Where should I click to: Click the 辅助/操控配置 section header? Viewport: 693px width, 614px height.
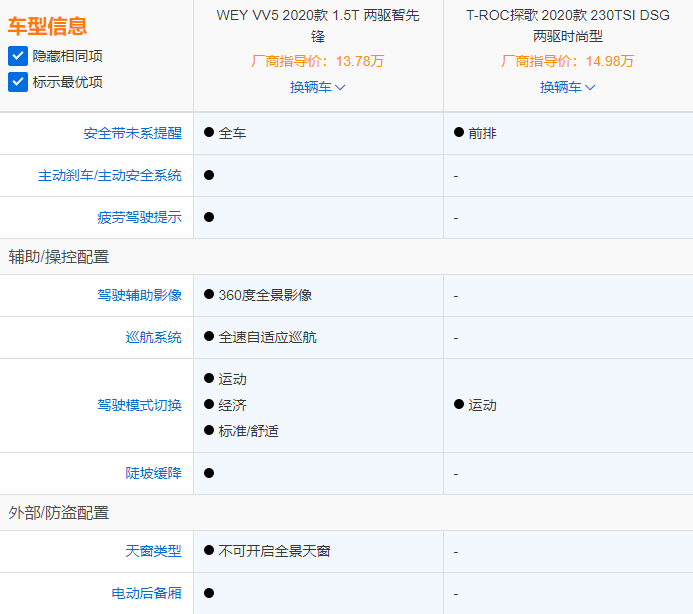tap(59, 257)
